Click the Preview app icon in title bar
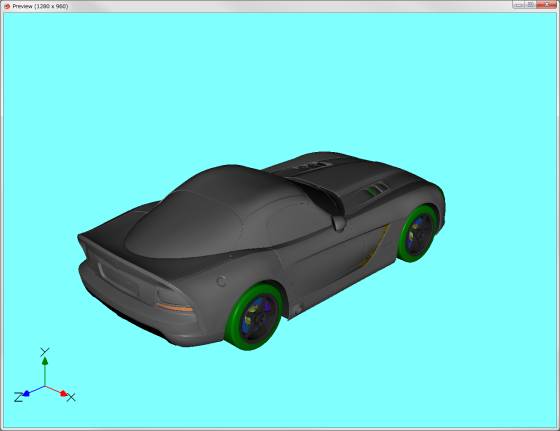Image resolution: width=560 pixels, height=431 pixels. click(x=7, y=6)
